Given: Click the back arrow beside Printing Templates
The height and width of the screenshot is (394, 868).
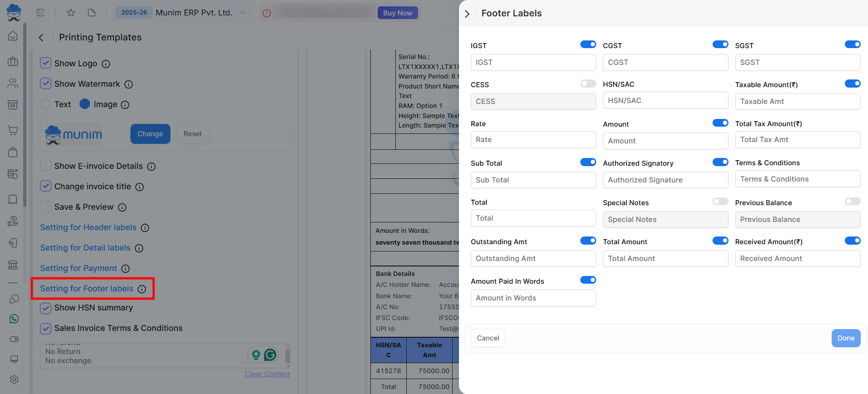Looking at the screenshot, I should click(41, 38).
